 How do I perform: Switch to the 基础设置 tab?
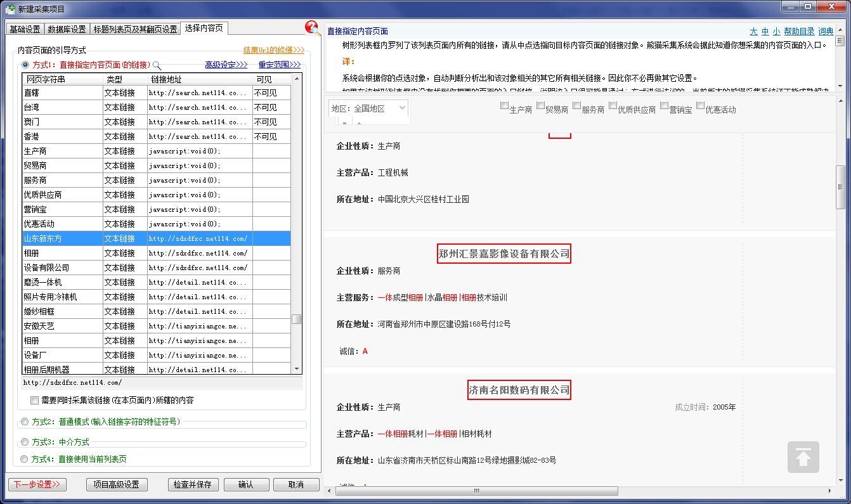click(25, 29)
